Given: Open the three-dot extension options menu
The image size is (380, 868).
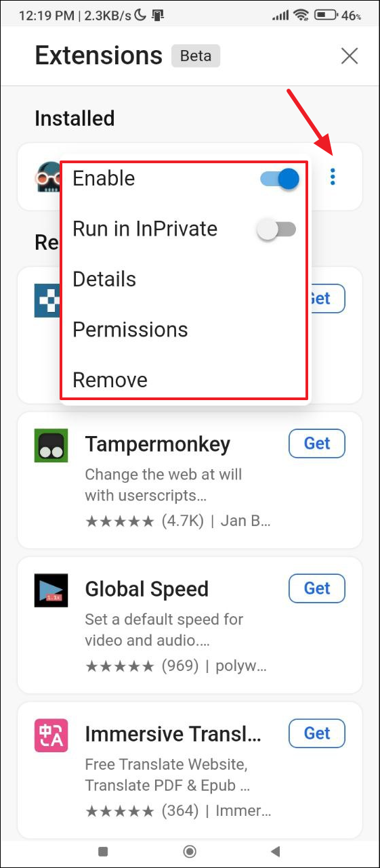Looking at the screenshot, I should click(x=332, y=178).
